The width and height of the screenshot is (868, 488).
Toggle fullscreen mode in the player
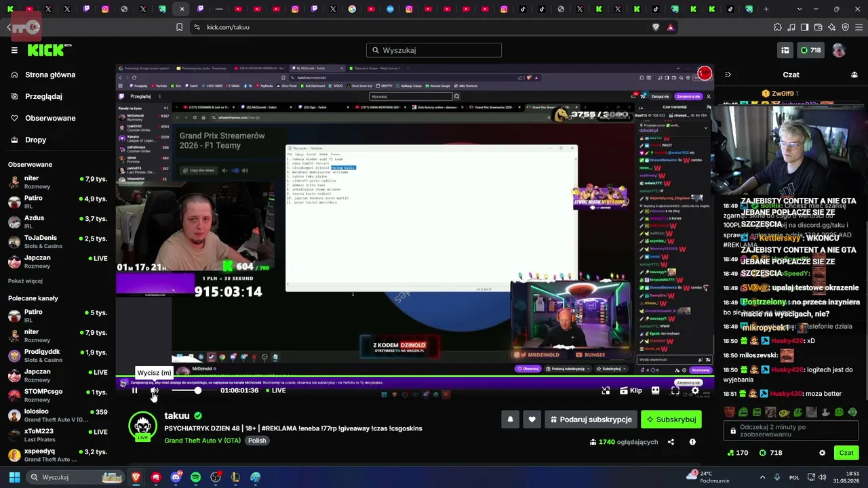coord(675,390)
